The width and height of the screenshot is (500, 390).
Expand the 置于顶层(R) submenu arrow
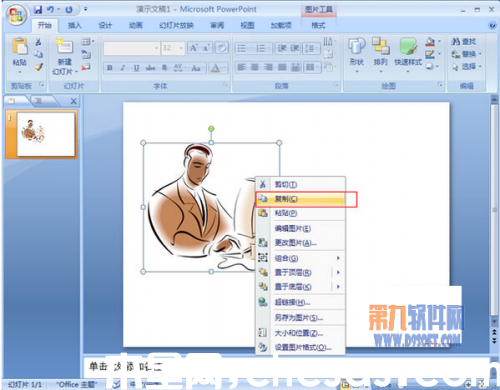click(338, 272)
